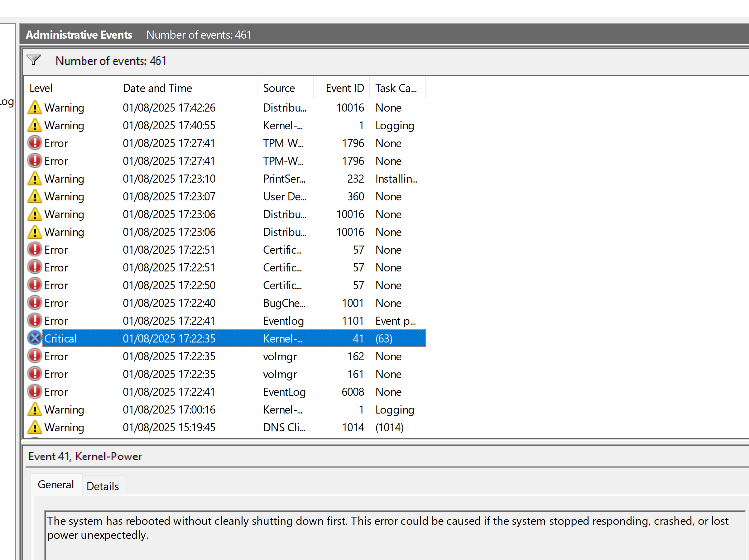749x560 pixels.
Task: Select Kernel warning at 17:00:16
Action: [168, 410]
